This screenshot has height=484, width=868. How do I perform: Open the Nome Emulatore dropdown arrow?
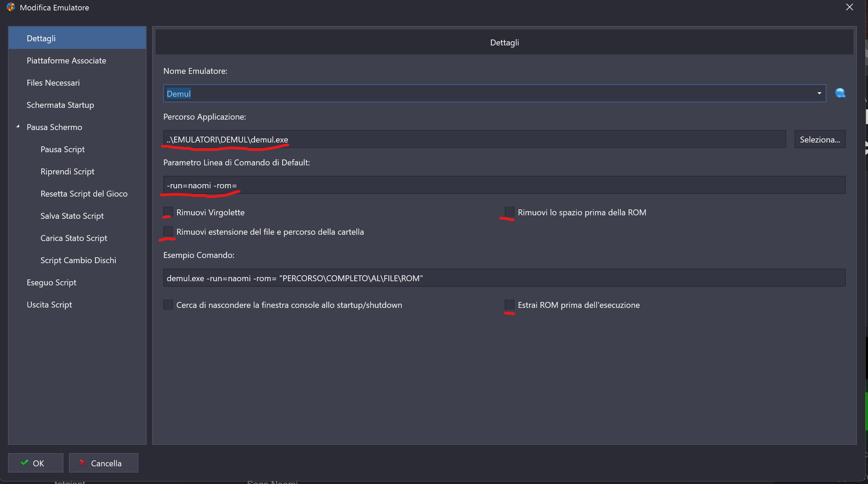[819, 93]
